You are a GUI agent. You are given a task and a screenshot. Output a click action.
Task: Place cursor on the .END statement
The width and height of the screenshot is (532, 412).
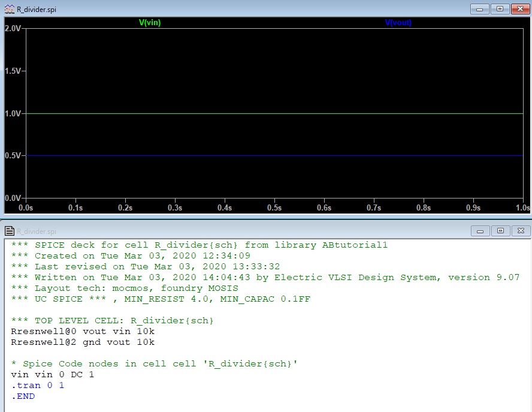click(23, 396)
